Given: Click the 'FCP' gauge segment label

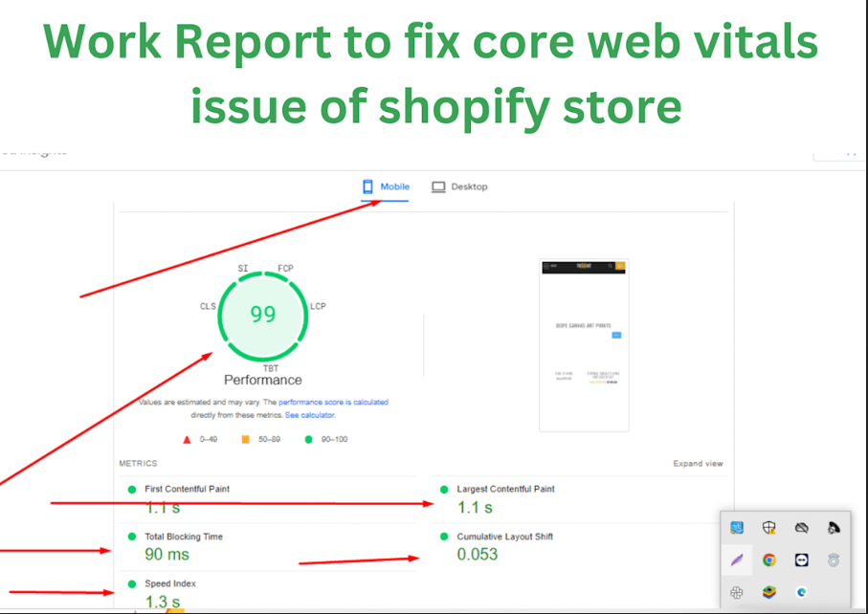Looking at the screenshot, I should tap(285, 269).
